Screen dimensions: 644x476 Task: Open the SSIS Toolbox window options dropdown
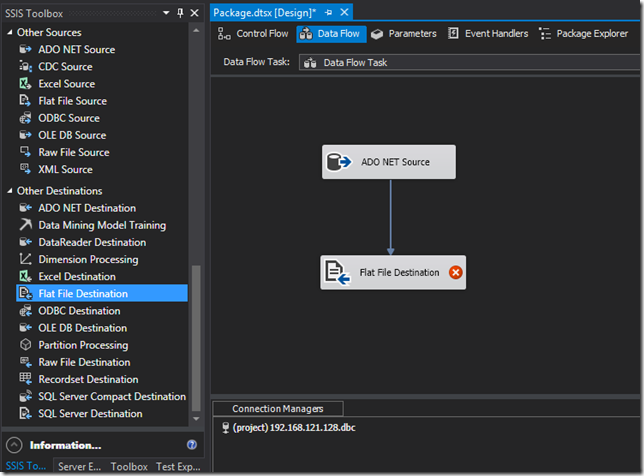point(166,13)
